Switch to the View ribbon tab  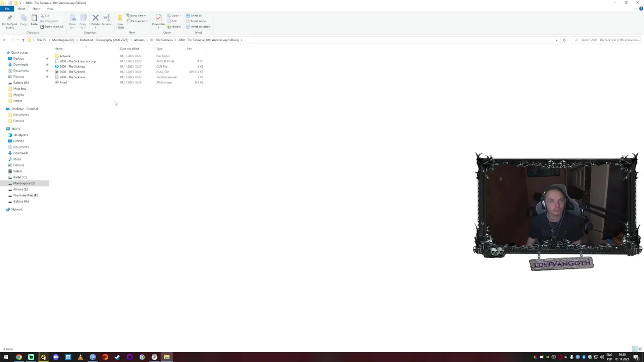50,9
